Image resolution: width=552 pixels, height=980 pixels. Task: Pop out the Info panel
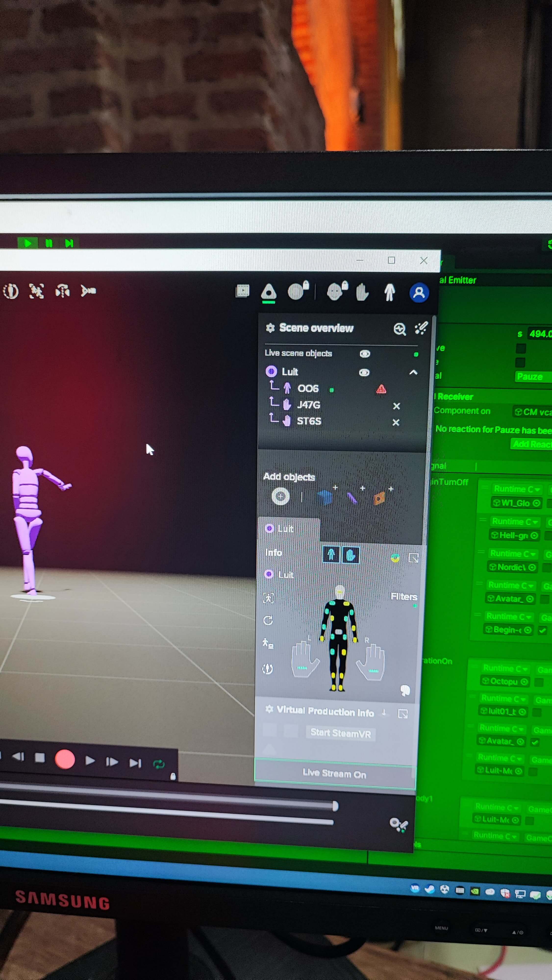point(414,558)
